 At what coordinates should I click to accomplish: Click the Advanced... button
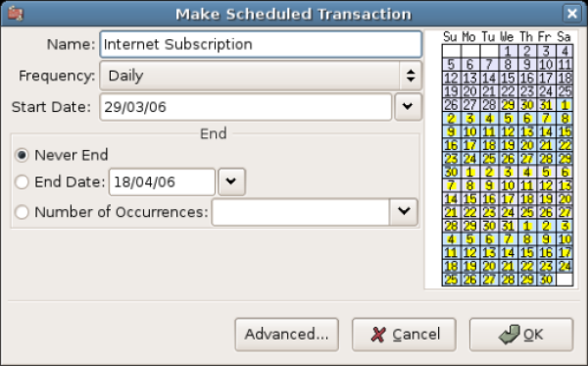coord(287,335)
